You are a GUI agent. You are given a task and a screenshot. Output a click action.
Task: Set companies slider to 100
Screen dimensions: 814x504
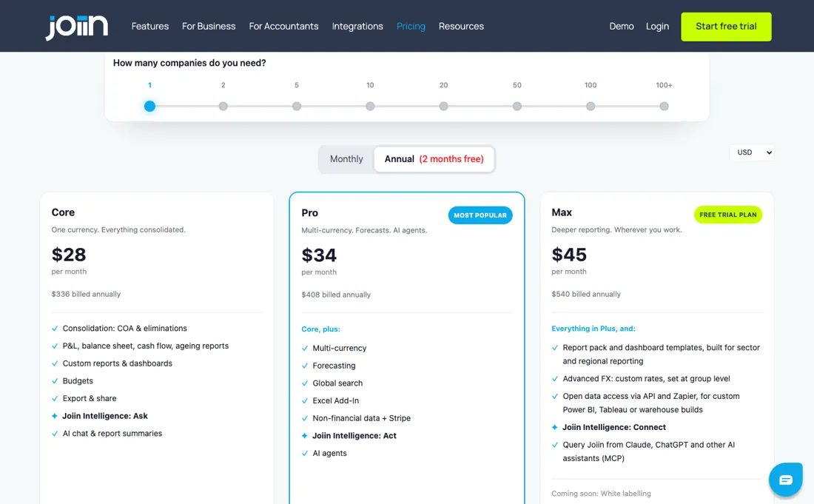(591, 106)
